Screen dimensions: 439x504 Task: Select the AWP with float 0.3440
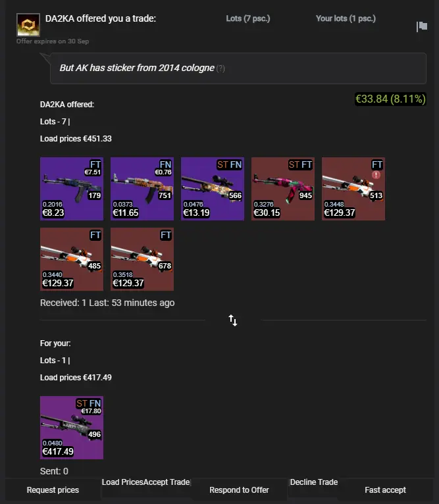click(72, 259)
